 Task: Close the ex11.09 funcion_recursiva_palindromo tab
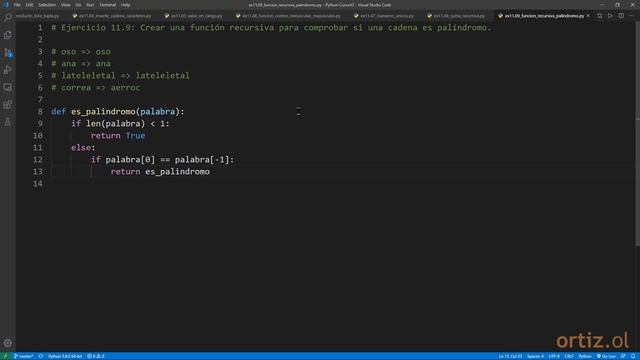588,16
